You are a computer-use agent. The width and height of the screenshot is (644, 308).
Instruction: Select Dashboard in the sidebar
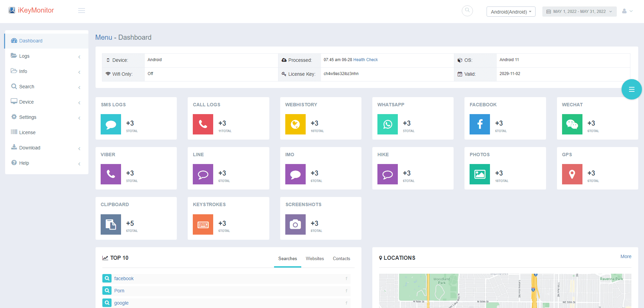point(47,41)
